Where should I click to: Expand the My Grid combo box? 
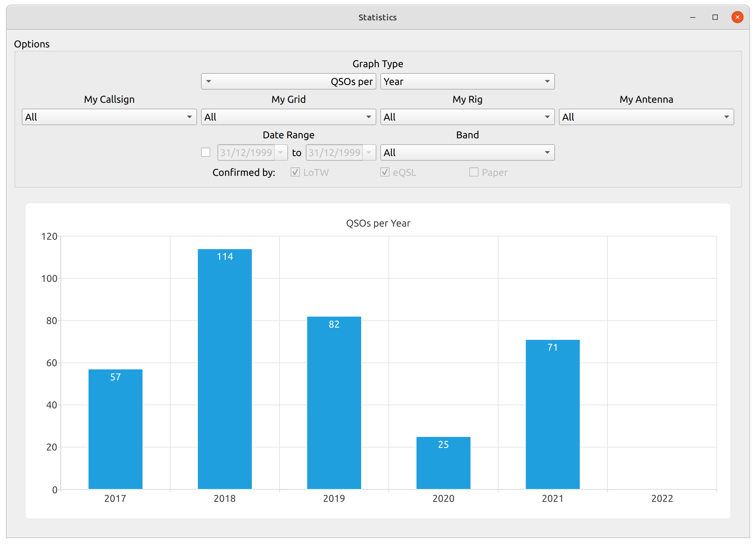[x=288, y=117]
